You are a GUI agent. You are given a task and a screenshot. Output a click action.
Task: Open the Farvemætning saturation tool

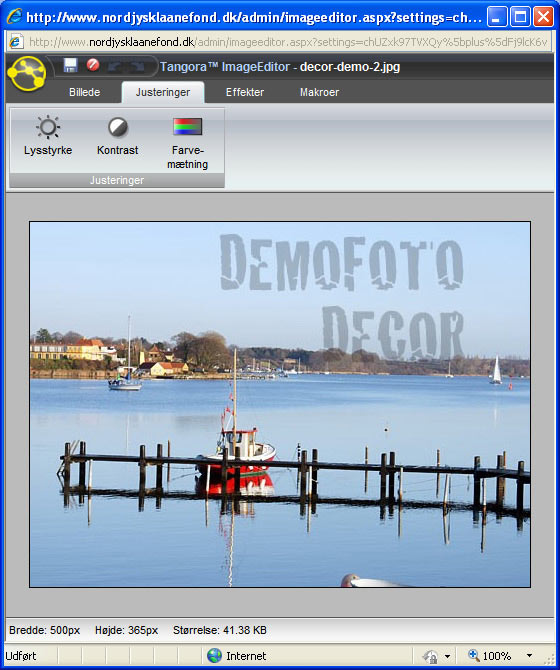pyautogui.click(x=188, y=144)
